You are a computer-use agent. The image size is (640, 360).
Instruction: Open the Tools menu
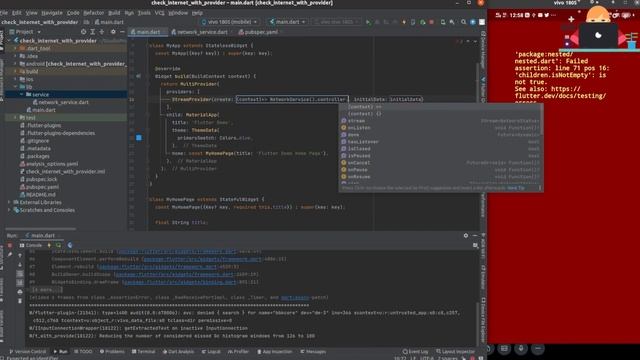144,13
